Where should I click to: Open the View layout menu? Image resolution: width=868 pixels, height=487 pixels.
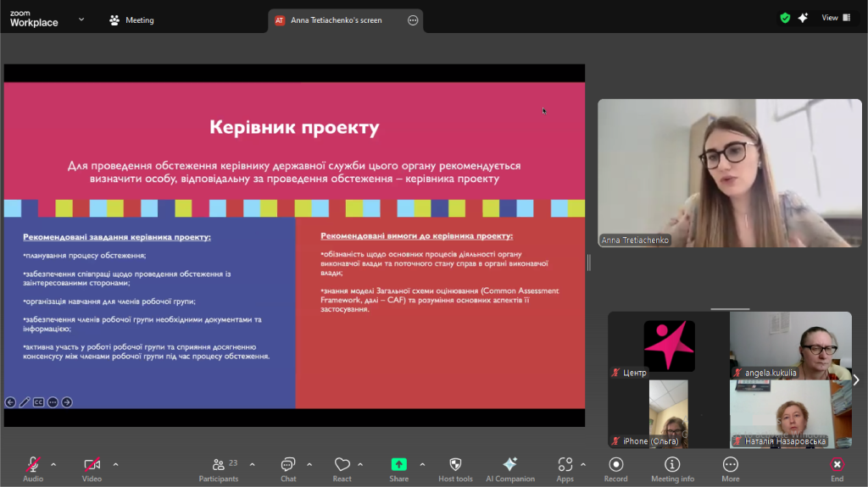point(836,18)
